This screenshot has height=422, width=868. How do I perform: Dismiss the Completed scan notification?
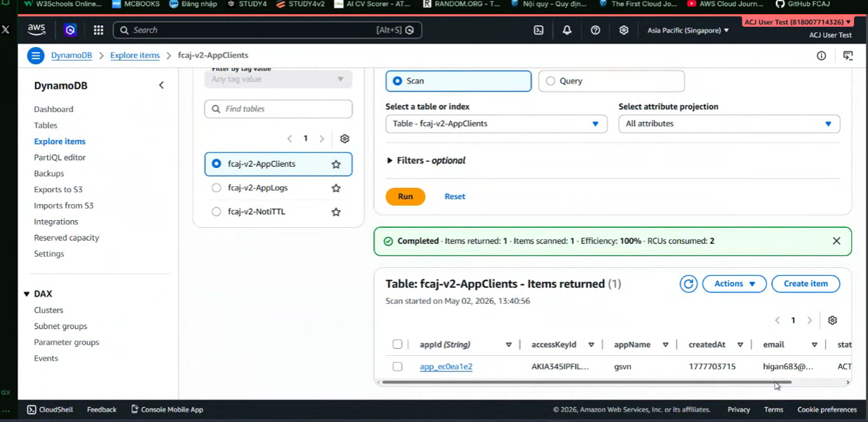(x=836, y=241)
